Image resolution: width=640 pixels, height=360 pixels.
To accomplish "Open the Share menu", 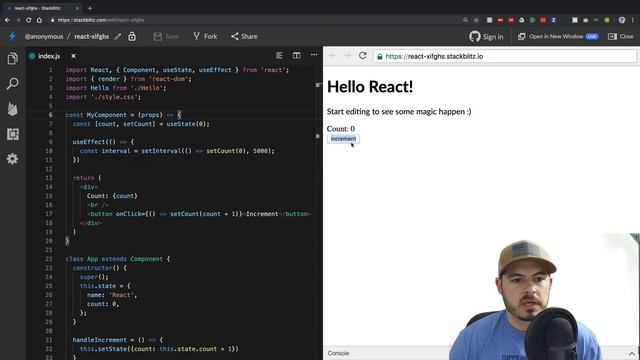I will click(244, 36).
